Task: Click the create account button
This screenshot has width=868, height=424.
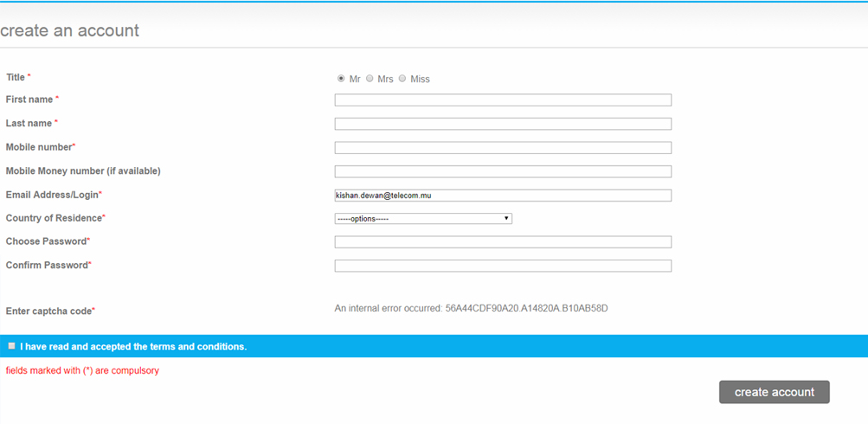Action: click(774, 392)
